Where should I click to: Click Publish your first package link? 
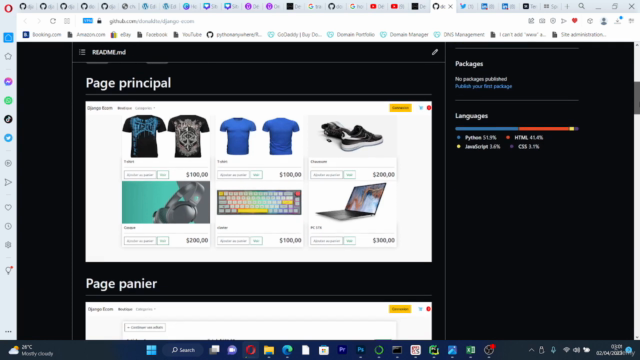[x=483, y=87]
